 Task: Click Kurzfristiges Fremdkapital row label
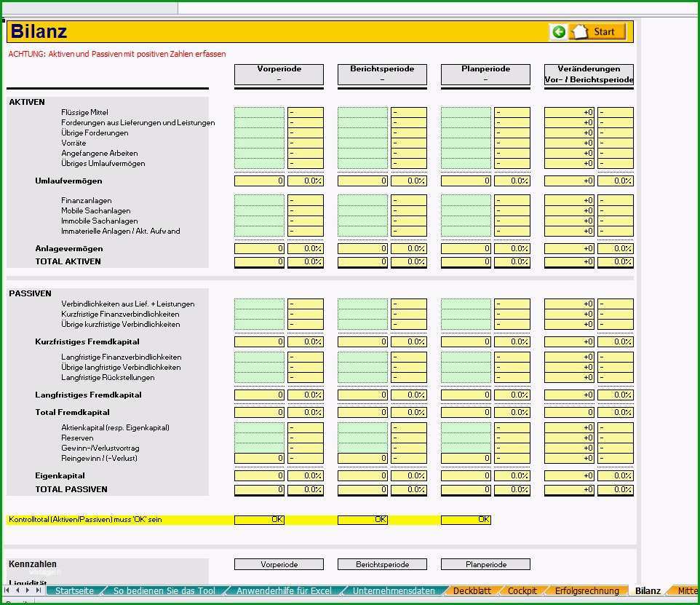[87, 342]
